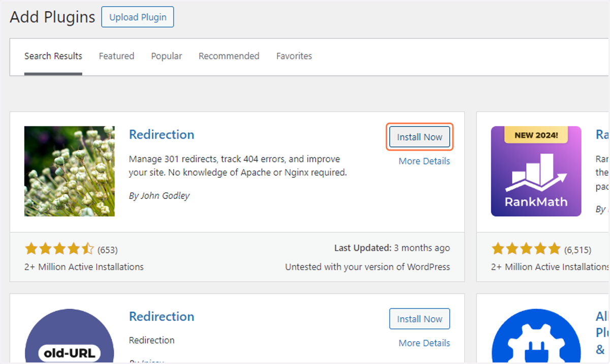610x364 pixels.
Task: Go to the Favorites tab
Action: pos(294,56)
